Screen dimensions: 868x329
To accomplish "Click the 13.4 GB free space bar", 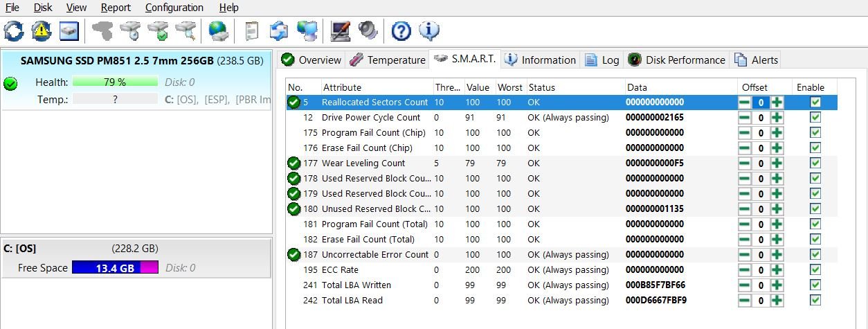I will [x=115, y=267].
